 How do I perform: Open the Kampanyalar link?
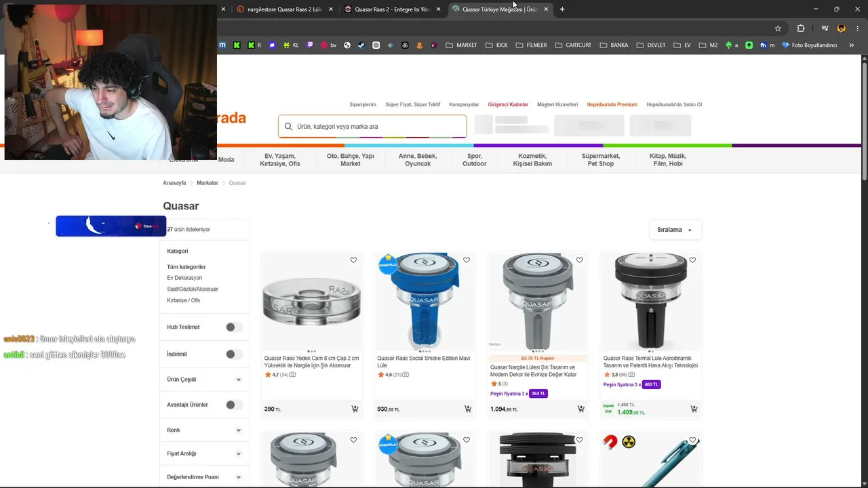coord(464,104)
